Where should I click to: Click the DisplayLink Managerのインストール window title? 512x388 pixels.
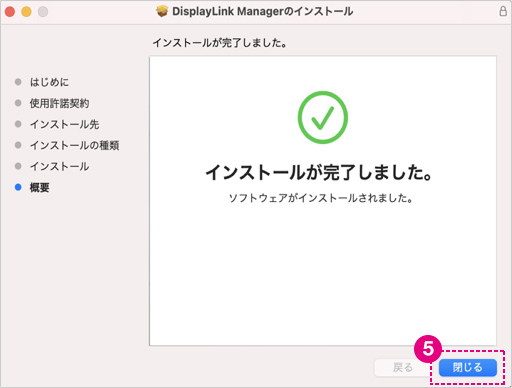tap(262, 11)
